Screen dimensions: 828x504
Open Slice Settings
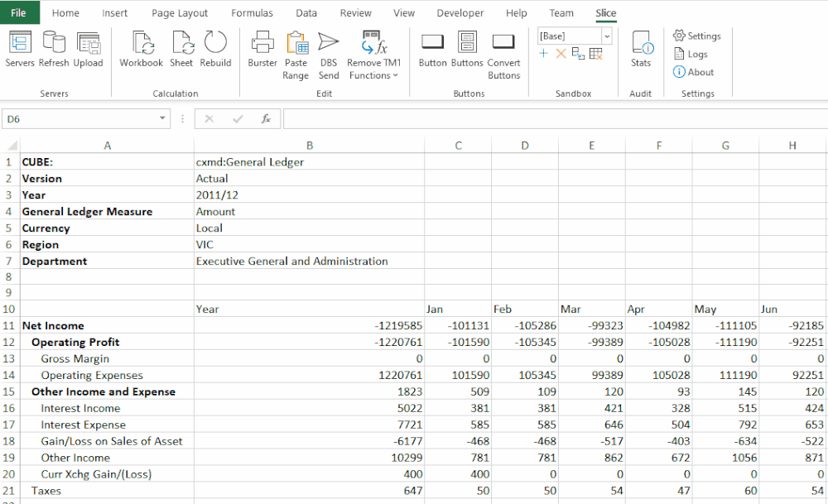[697, 36]
